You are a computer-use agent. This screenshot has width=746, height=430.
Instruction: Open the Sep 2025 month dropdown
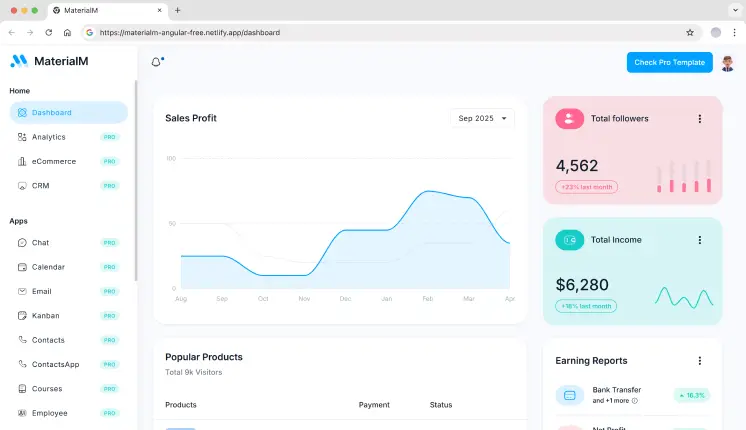482,118
